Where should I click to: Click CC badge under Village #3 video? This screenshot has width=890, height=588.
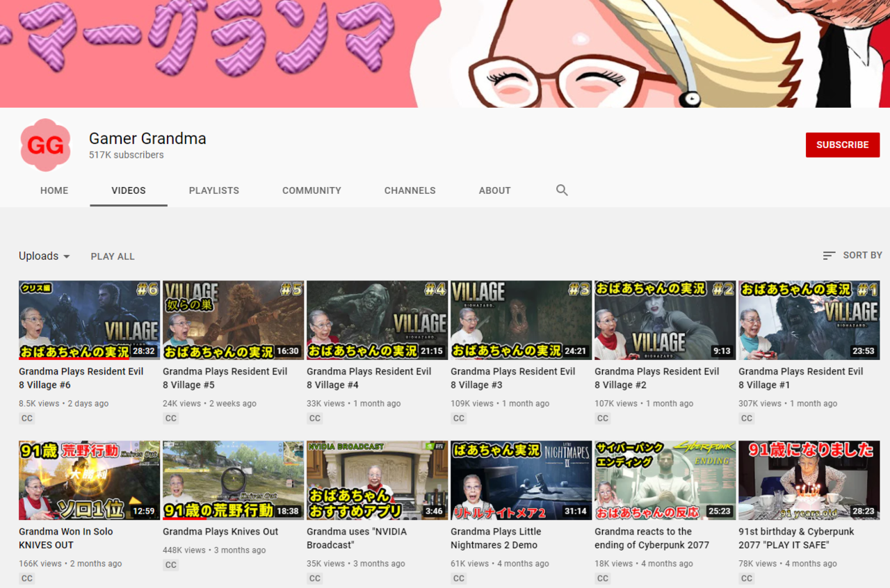click(459, 418)
